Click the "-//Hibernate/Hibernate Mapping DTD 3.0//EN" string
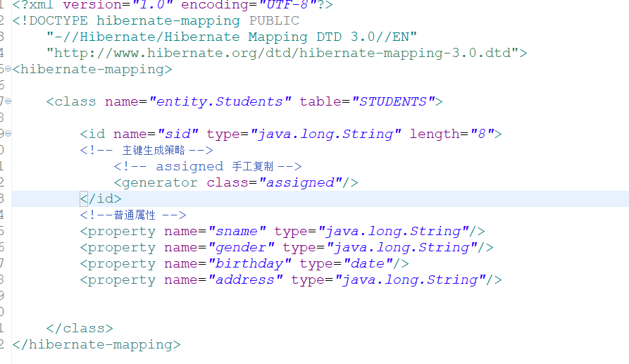The width and height of the screenshot is (629, 364). [232, 37]
